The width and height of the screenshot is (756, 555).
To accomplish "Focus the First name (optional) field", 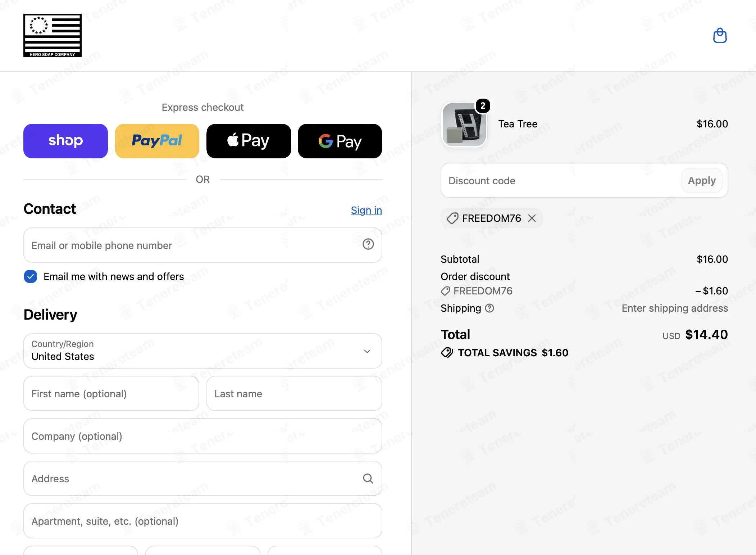I will pos(111,393).
